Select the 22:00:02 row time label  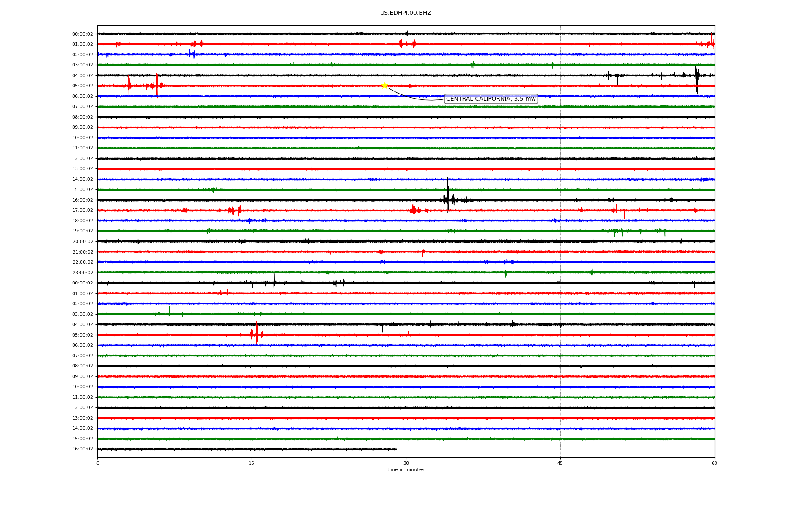coord(82,262)
